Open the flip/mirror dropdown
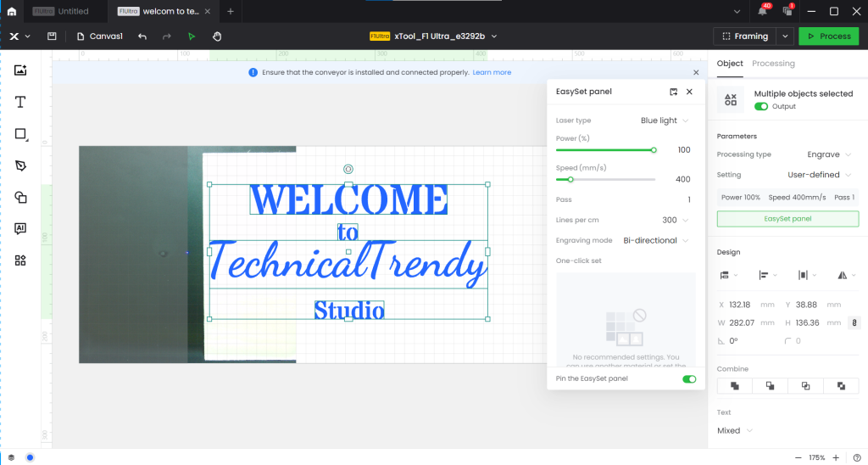Screen dimensions: 868x465 point(847,275)
